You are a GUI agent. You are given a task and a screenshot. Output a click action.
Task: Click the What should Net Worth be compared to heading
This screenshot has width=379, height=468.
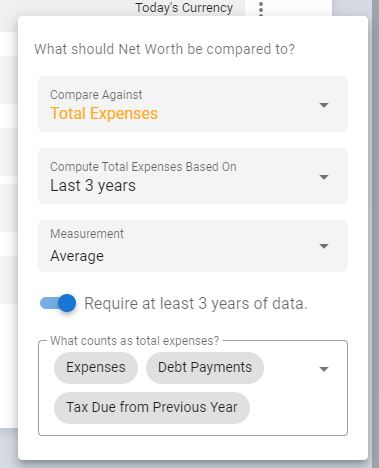[x=165, y=49]
